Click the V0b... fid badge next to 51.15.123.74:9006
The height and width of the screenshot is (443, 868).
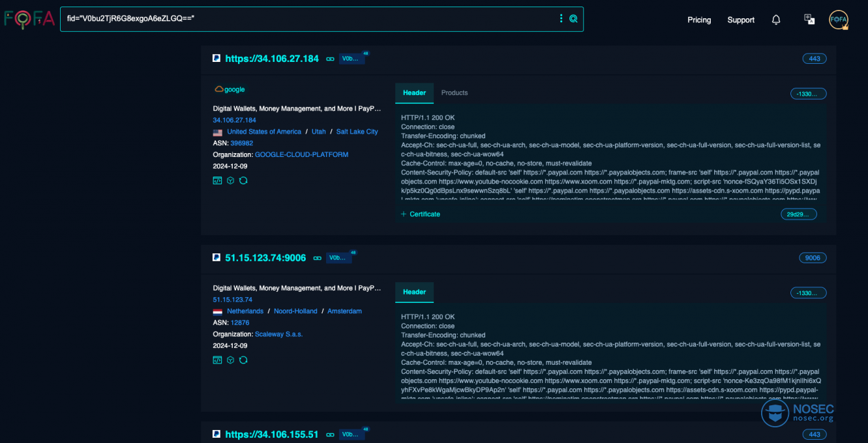338,258
